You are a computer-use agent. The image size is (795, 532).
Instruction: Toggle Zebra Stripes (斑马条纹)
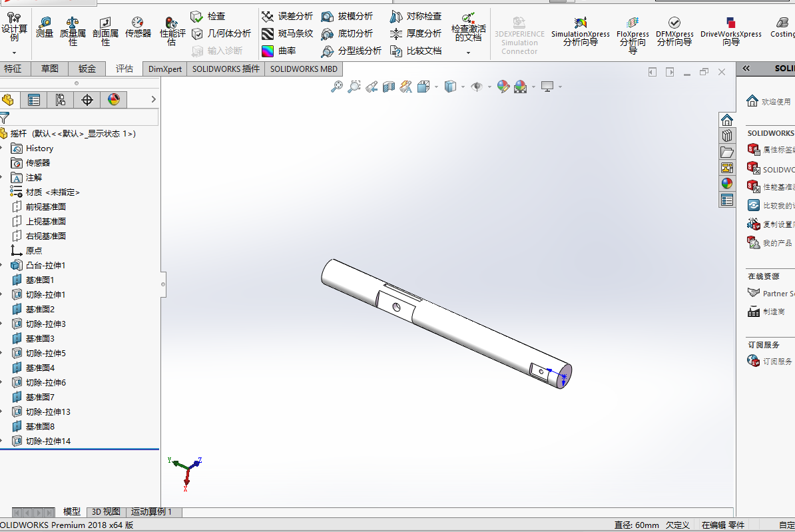pyautogui.click(x=287, y=33)
